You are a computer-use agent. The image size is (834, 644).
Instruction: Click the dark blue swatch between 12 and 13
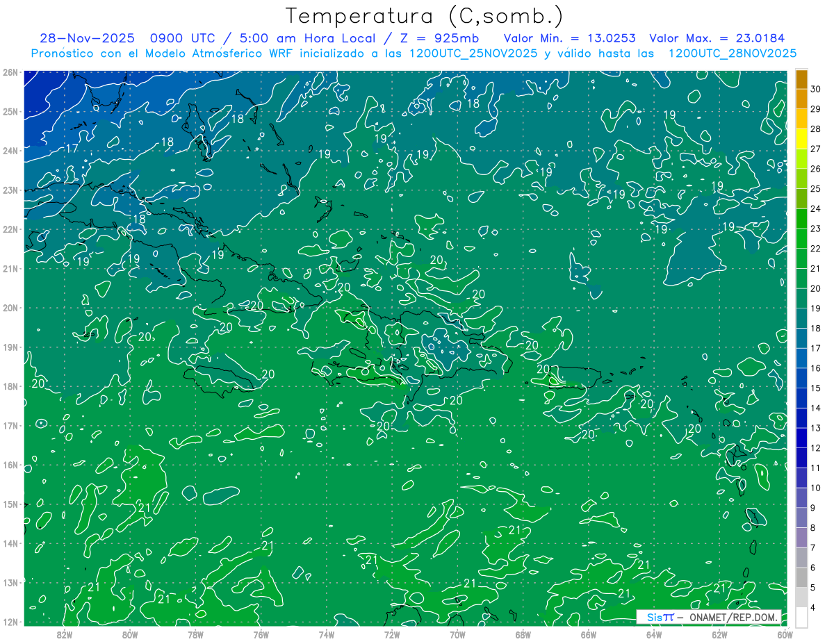tap(801, 438)
